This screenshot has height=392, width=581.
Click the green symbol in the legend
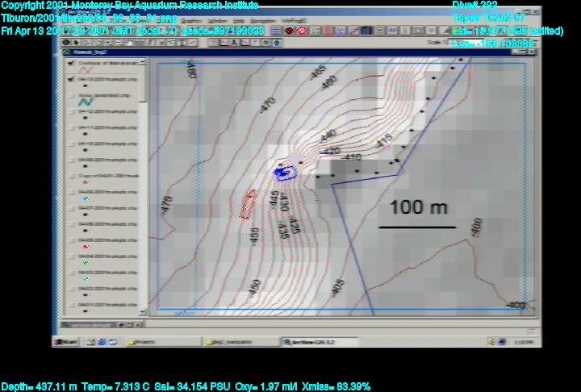click(x=85, y=261)
